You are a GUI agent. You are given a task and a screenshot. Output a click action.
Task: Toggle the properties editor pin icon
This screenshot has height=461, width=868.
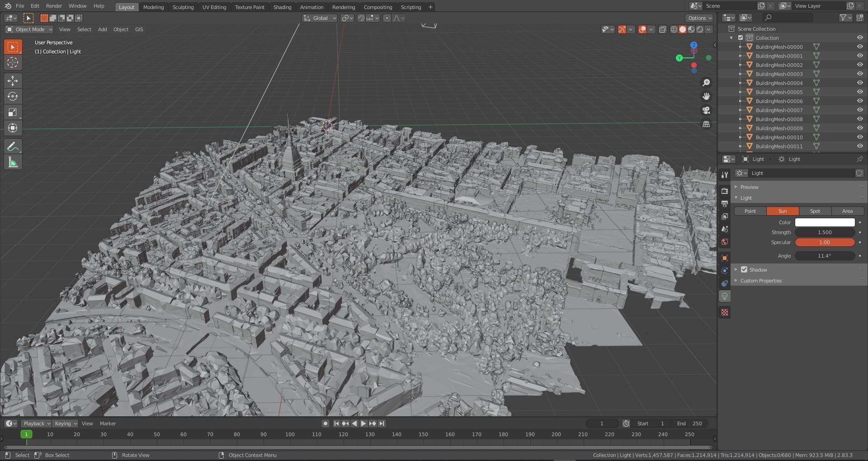click(859, 159)
